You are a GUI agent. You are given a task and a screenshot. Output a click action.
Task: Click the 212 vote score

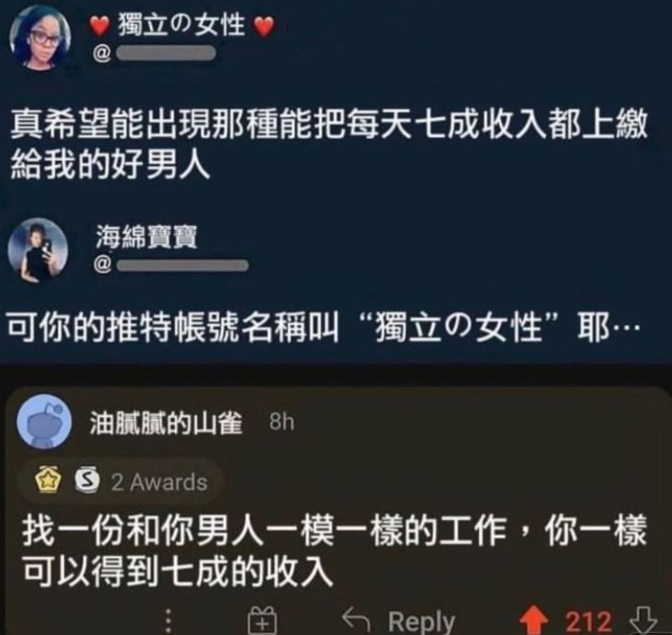tap(588, 621)
